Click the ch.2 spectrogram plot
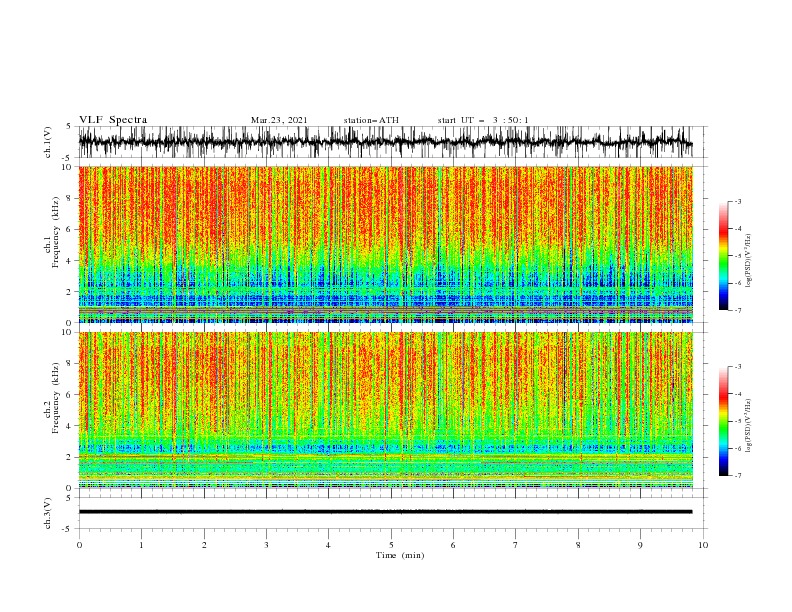 pyautogui.click(x=386, y=410)
